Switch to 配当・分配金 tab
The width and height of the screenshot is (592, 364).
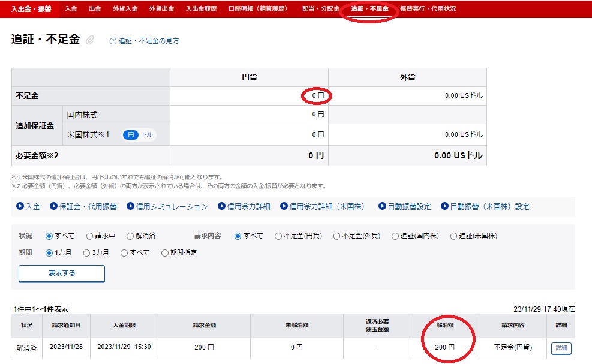(317, 9)
